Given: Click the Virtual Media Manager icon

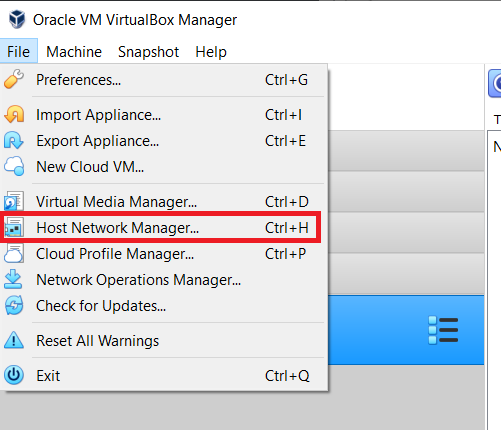Looking at the screenshot, I should (14, 201).
